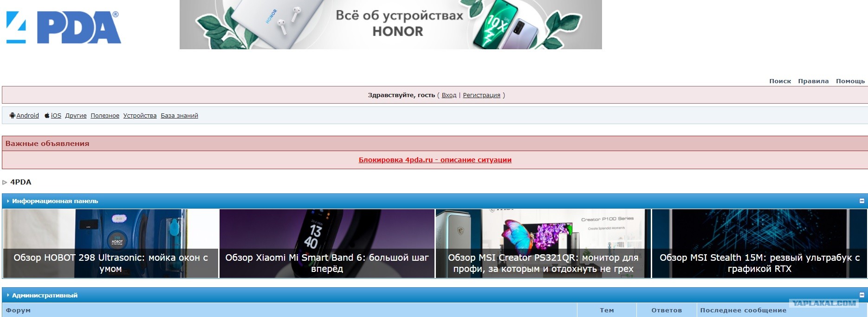Open Поиск search link
This screenshot has height=317, width=868.
tap(780, 81)
